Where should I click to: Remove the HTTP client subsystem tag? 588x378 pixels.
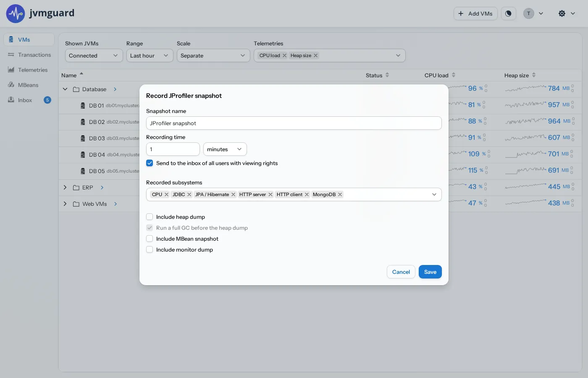click(x=307, y=194)
